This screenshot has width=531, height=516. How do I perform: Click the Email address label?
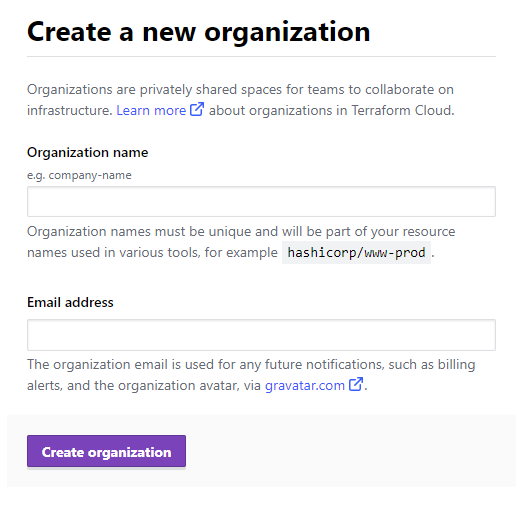pos(70,302)
